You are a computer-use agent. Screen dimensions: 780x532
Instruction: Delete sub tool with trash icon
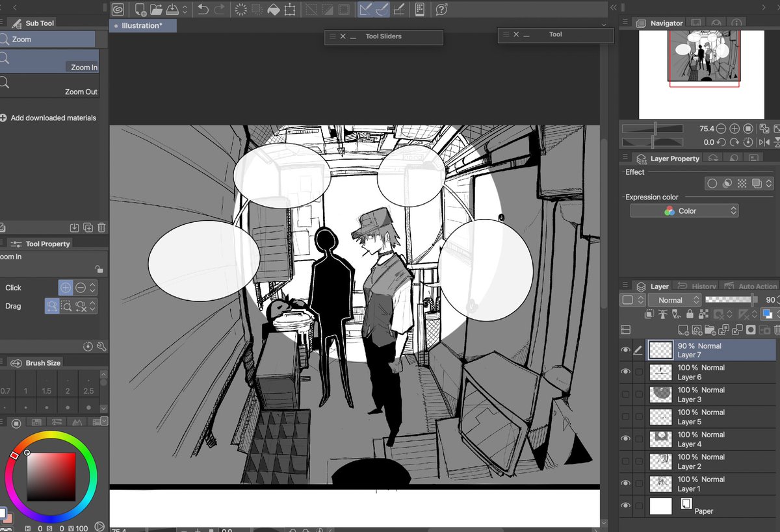[x=101, y=227]
